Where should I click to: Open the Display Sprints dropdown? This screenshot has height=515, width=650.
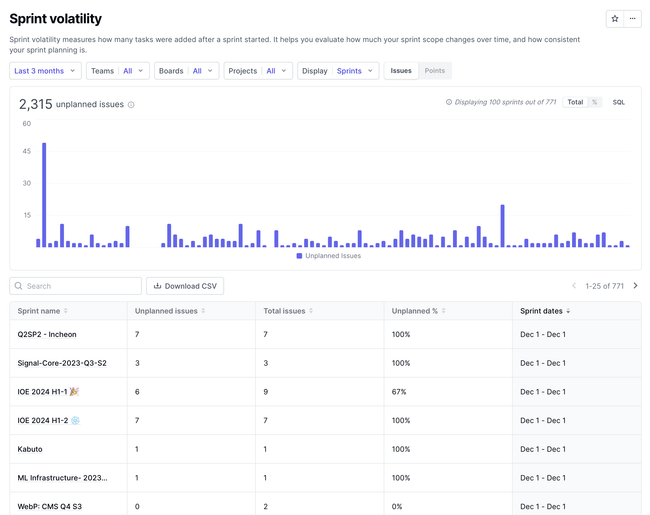[338, 71]
